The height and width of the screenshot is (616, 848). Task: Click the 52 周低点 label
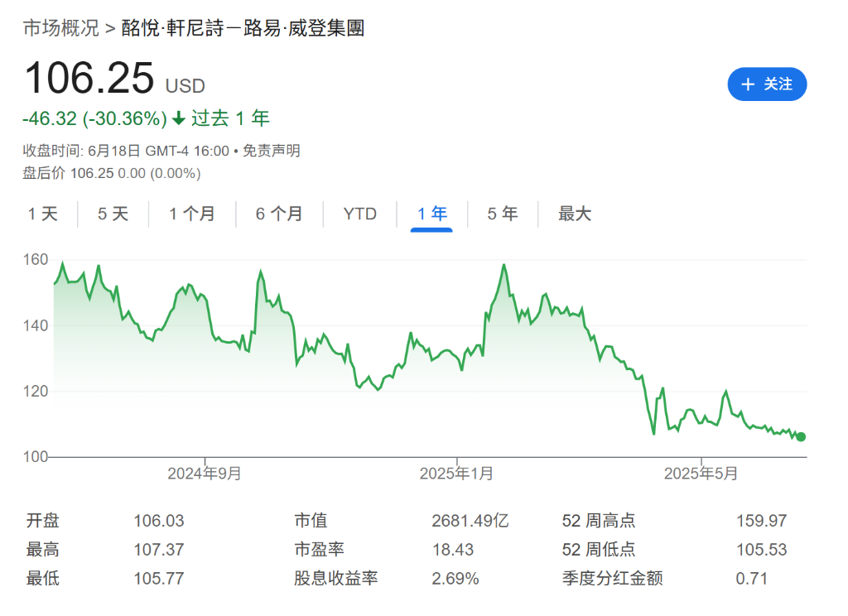599,550
